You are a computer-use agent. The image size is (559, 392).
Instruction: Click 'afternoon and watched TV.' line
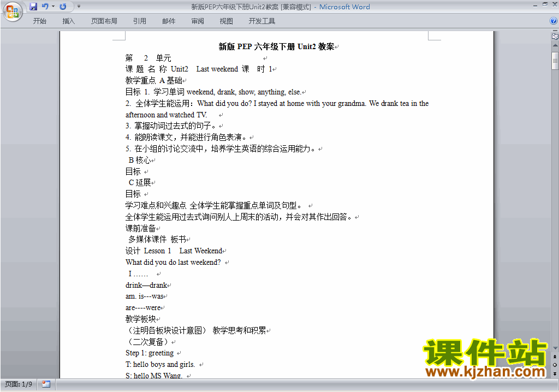tap(166, 115)
